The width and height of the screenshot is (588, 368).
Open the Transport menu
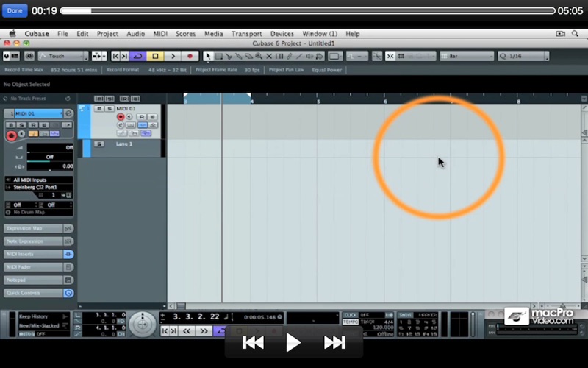coord(246,33)
